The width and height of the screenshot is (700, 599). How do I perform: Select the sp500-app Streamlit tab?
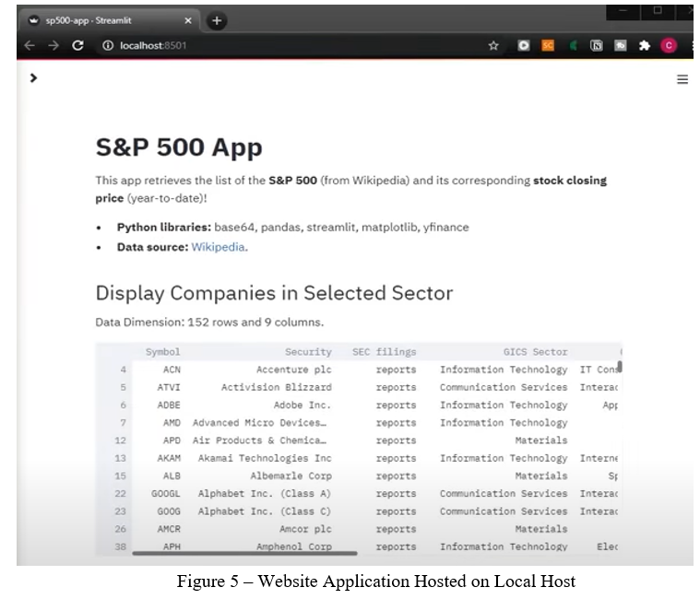tap(109, 20)
